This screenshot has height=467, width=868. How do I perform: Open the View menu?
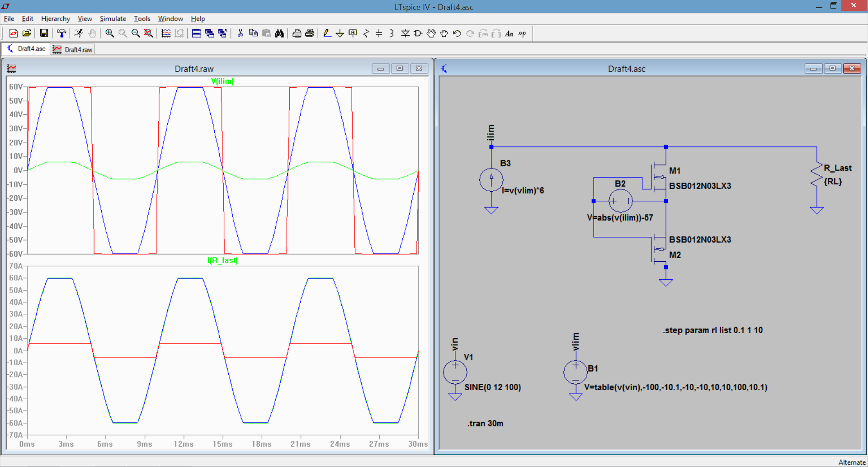click(x=85, y=19)
